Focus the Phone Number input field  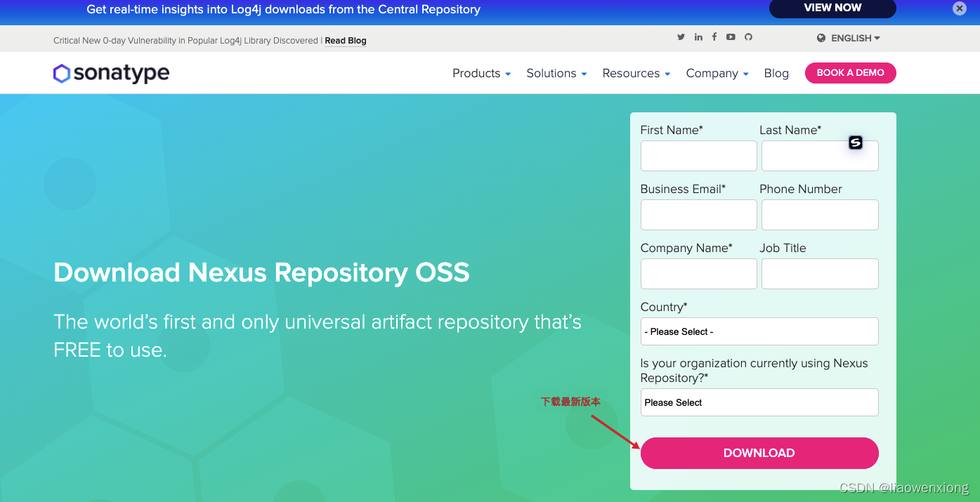pos(820,215)
